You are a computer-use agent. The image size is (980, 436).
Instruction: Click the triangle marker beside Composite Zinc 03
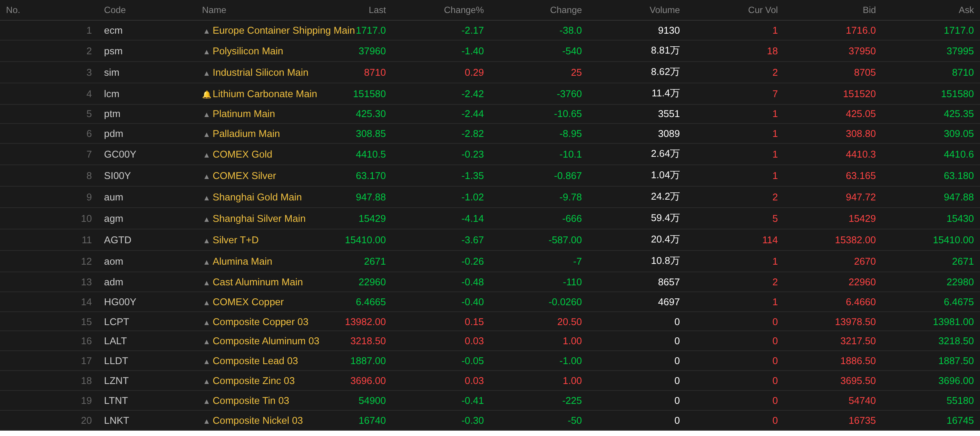pos(207,382)
